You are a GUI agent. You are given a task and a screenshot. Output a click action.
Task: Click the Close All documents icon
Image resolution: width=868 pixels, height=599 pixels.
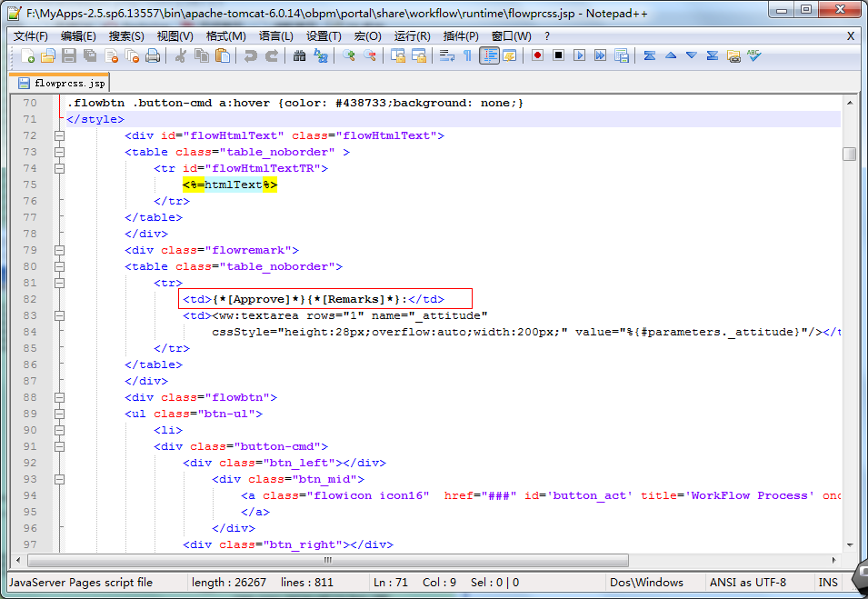point(132,55)
